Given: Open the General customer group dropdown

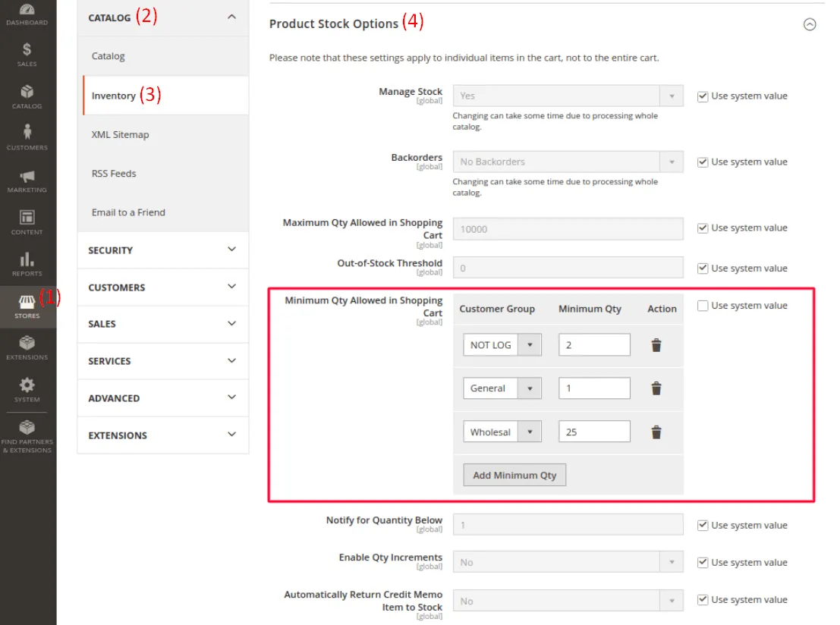Looking at the screenshot, I should [502, 388].
